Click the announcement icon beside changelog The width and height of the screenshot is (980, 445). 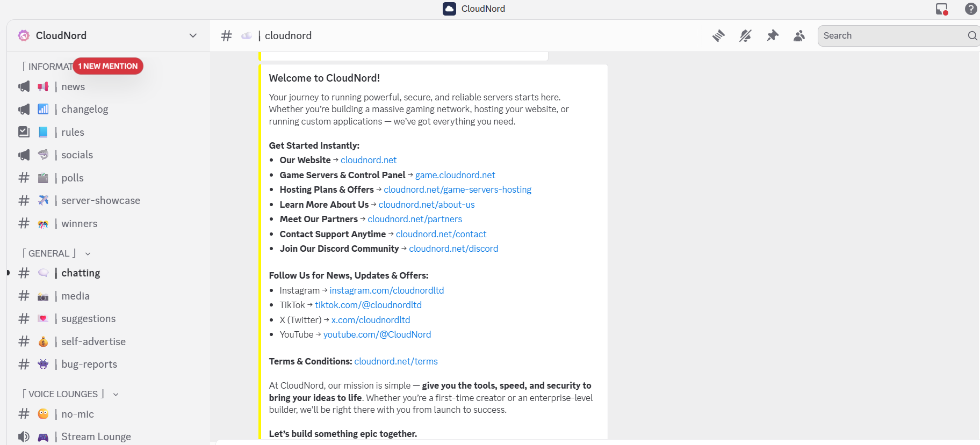tap(24, 110)
